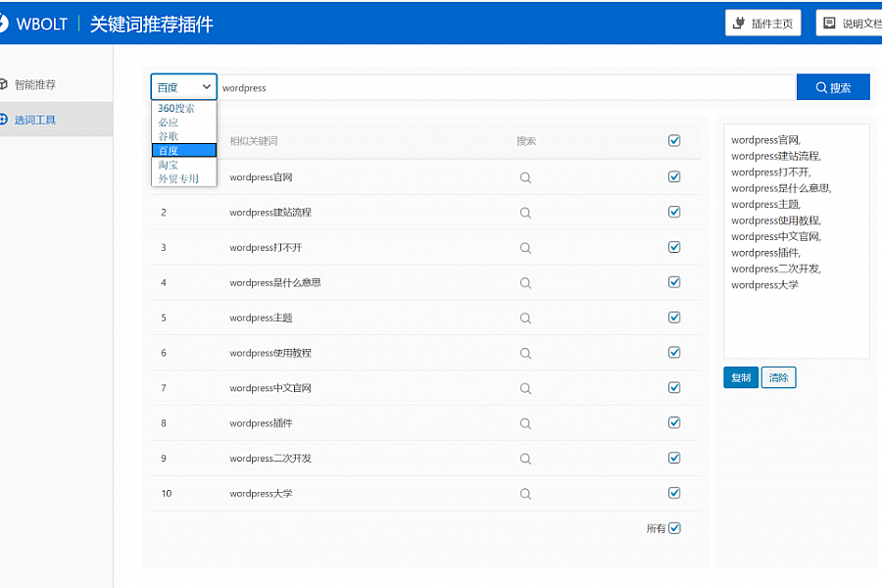Click the search magnifier for wordpress主题
The width and height of the screenshot is (882, 588).
(525, 318)
